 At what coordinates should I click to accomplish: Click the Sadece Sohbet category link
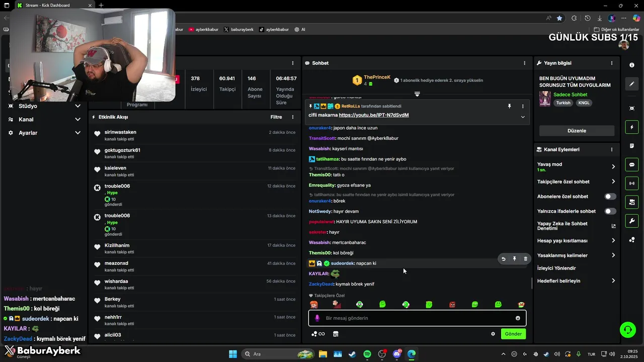pyautogui.click(x=570, y=95)
